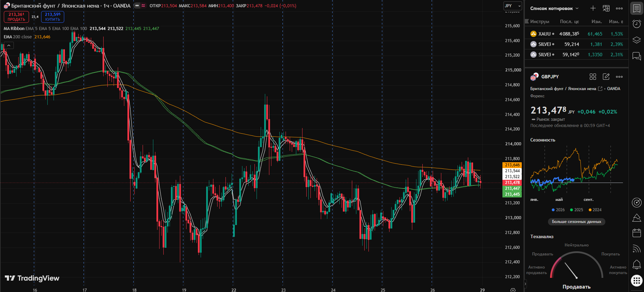Add a symbol with the plus icon
Image resolution: width=644 pixels, height=292 pixels.
tap(593, 8)
